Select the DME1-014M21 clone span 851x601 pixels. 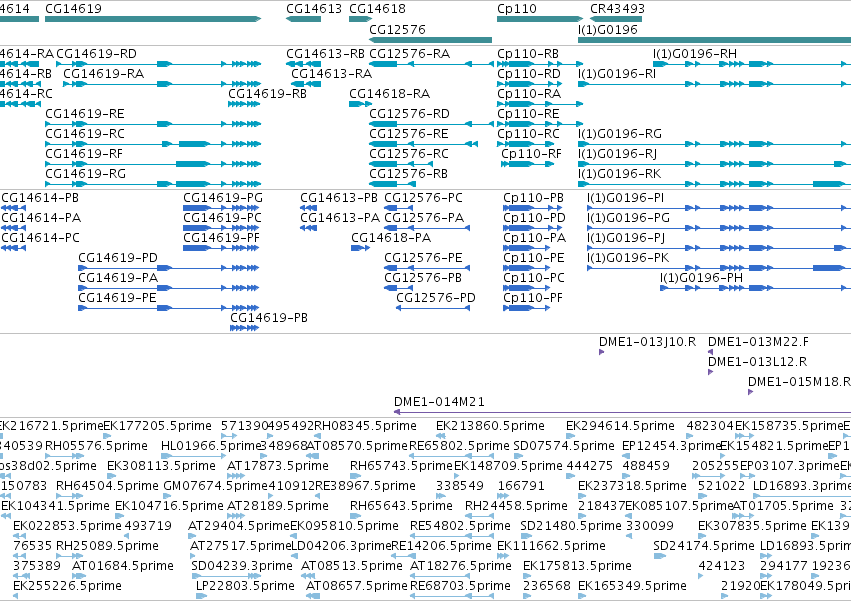pos(623,413)
